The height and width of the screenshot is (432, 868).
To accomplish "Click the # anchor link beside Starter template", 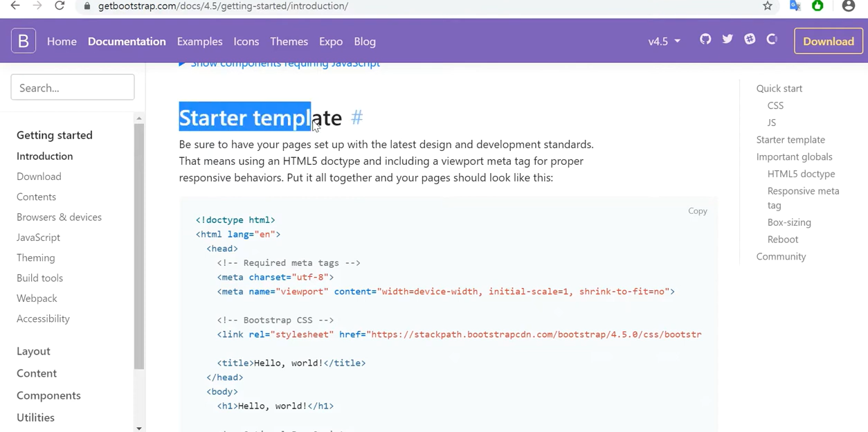I will pos(356,118).
